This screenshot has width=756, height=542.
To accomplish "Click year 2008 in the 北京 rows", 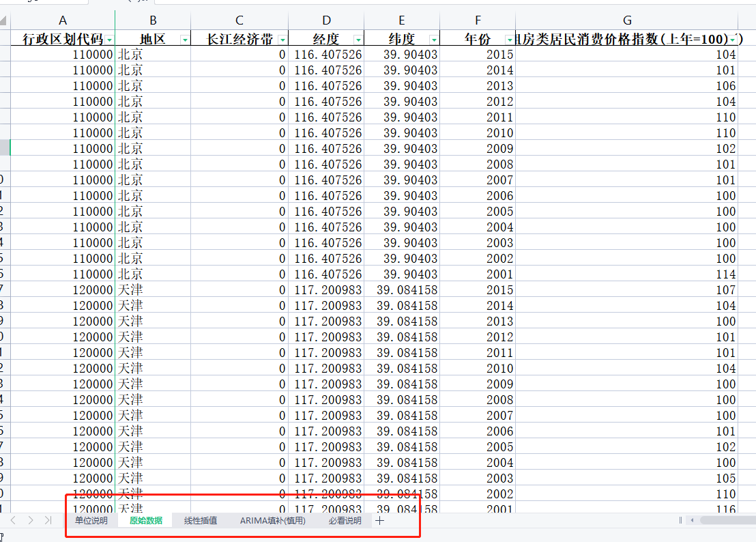I will click(x=478, y=164).
